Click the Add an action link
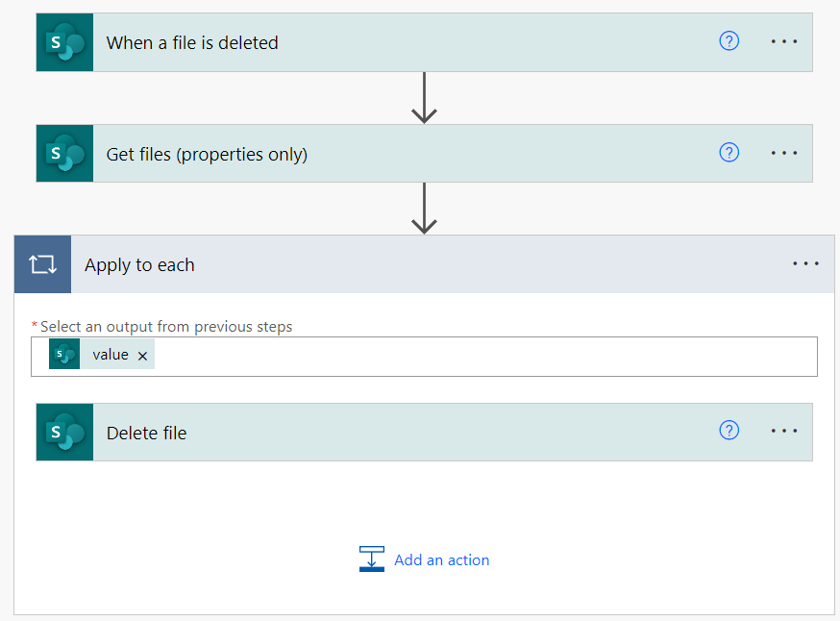This screenshot has width=840, height=621. pyautogui.click(x=442, y=559)
